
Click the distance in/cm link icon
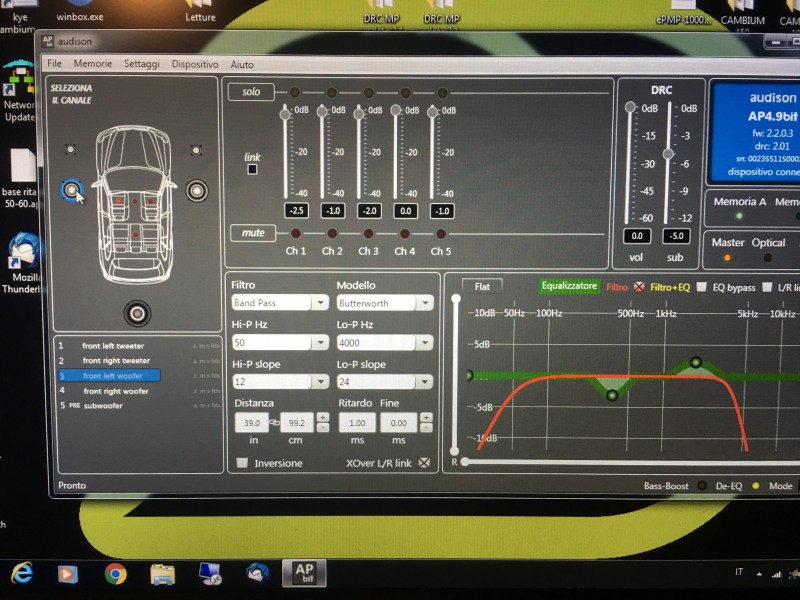point(274,423)
